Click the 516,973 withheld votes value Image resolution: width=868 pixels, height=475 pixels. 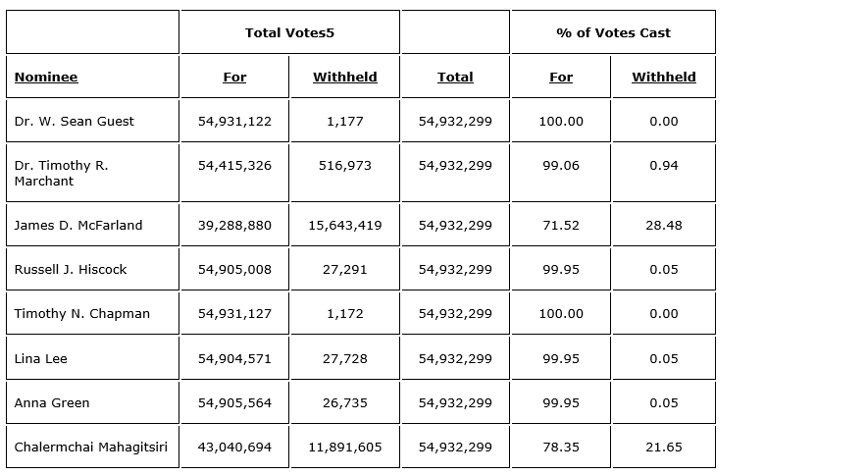pos(345,165)
